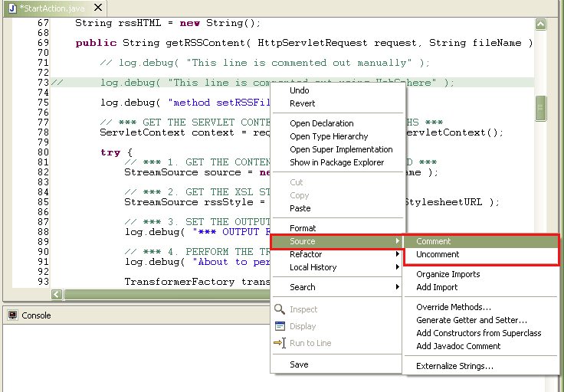The image size is (564, 392).
Task: Select Organize Imports
Action: 448,274
